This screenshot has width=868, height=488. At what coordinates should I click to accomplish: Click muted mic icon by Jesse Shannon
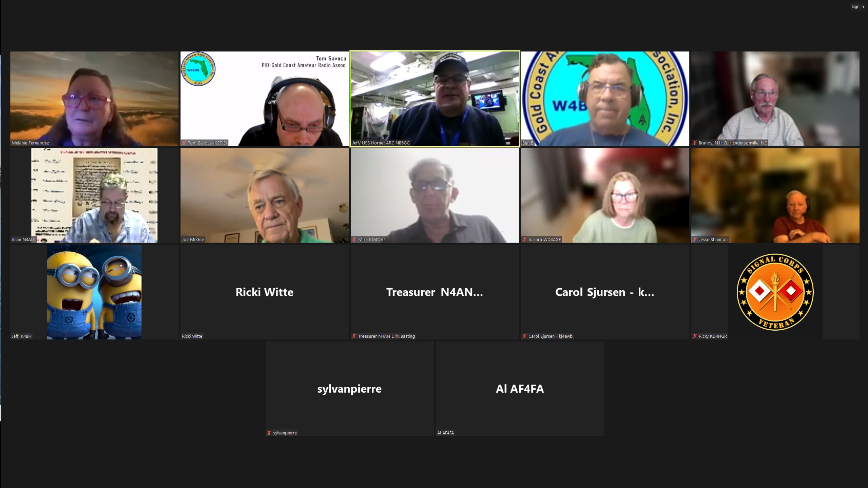click(695, 239)
